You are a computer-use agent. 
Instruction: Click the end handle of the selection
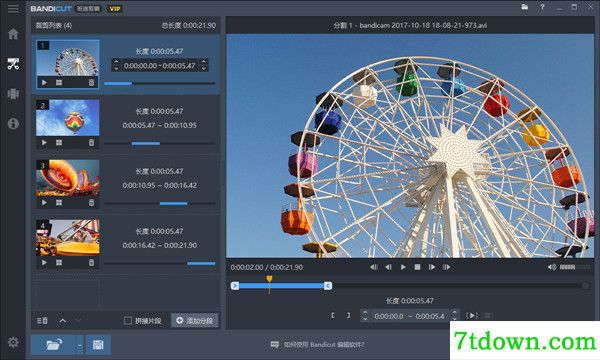point(328,286)
